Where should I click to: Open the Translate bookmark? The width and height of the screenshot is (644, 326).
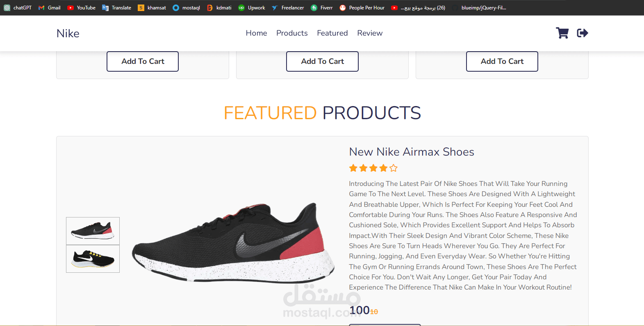(x=117, y=8)
